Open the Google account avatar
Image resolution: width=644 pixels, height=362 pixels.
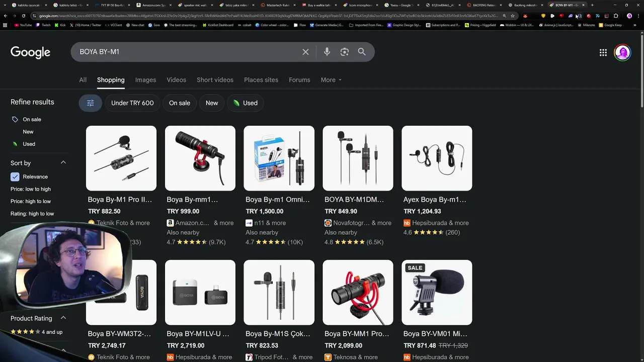[622, 52]
